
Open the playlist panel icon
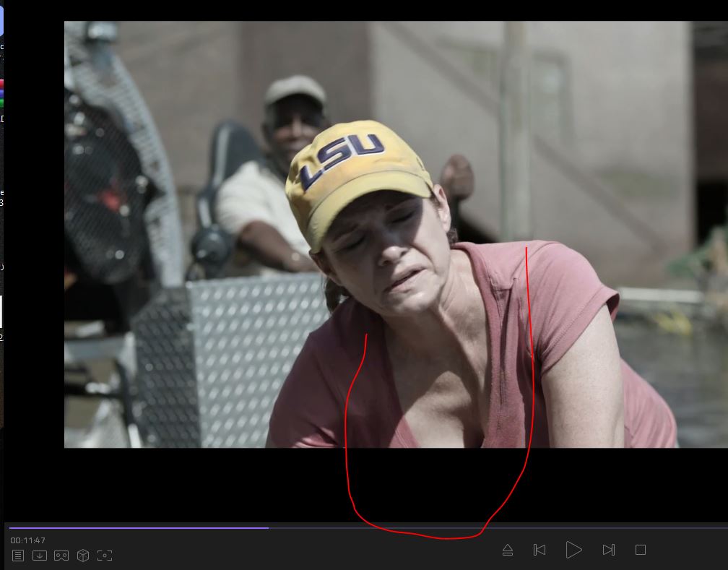(18, 556)
